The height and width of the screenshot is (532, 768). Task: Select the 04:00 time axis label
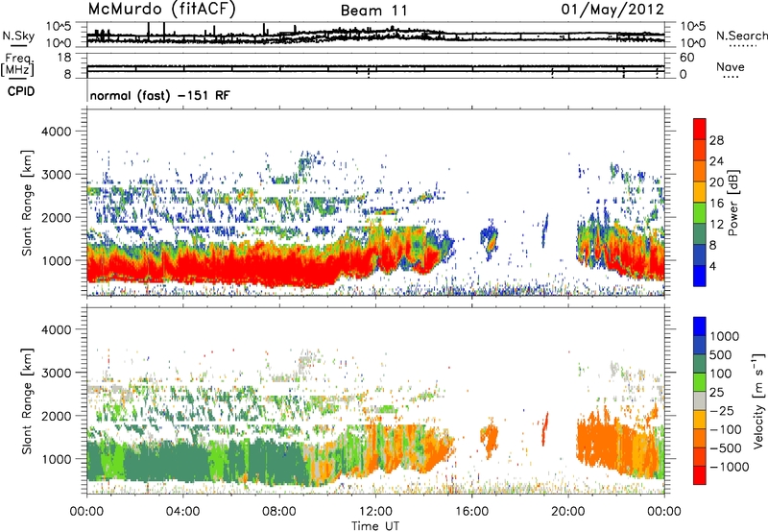pyautogui.click(x=183, y=512)
